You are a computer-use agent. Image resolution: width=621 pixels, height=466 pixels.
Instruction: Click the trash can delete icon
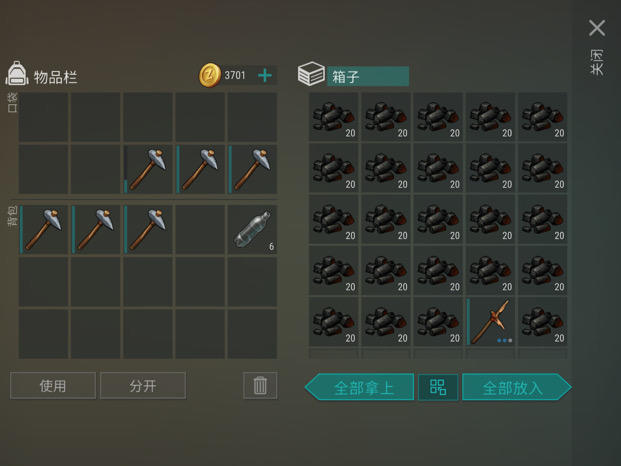260,385
